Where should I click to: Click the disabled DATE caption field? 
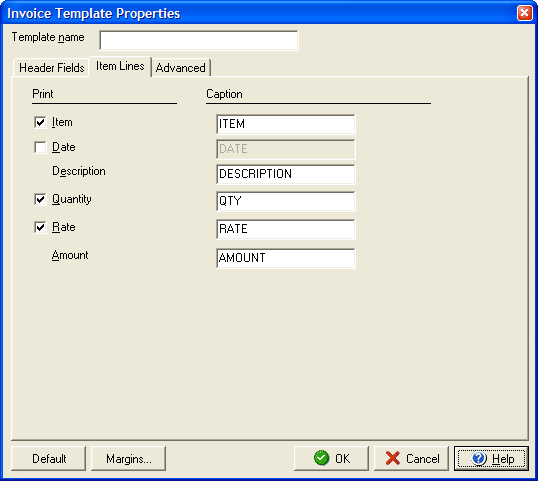point(286,149)
